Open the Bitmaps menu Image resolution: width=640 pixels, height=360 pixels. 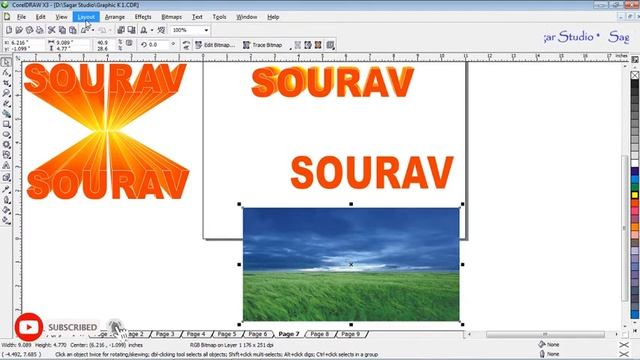171,17
